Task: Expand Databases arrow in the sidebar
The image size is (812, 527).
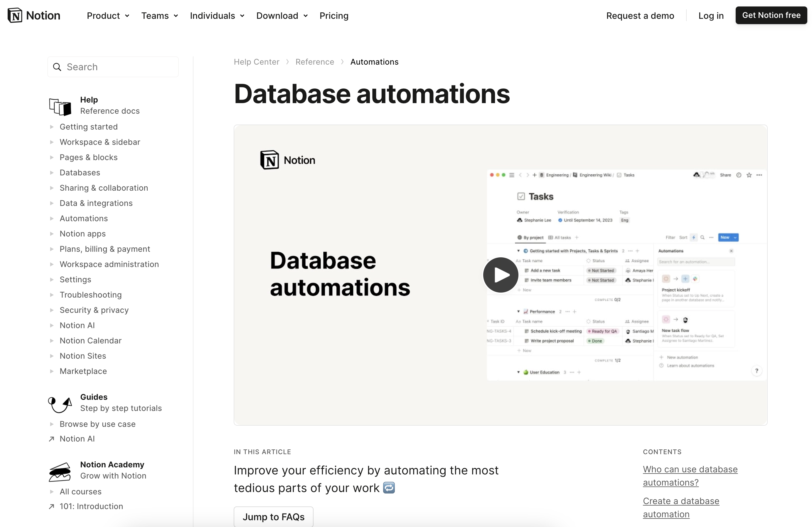Action: 52,173
